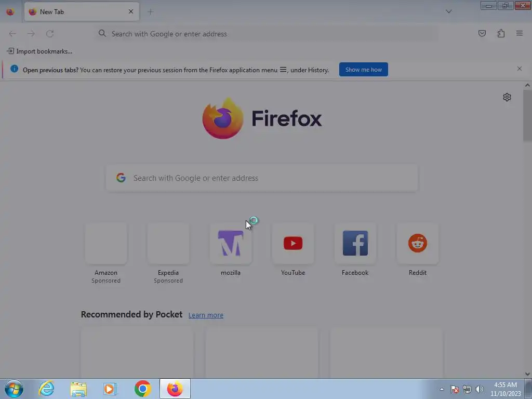This screenshot has height=399, width=532.
Task: Launch Google Chrome from taskbar
Action: (x=142, y=389)
